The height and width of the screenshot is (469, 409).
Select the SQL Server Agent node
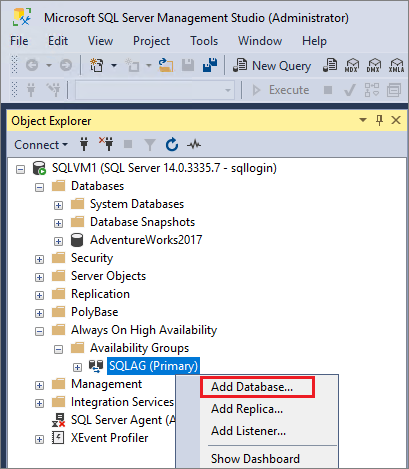(123, 420)
